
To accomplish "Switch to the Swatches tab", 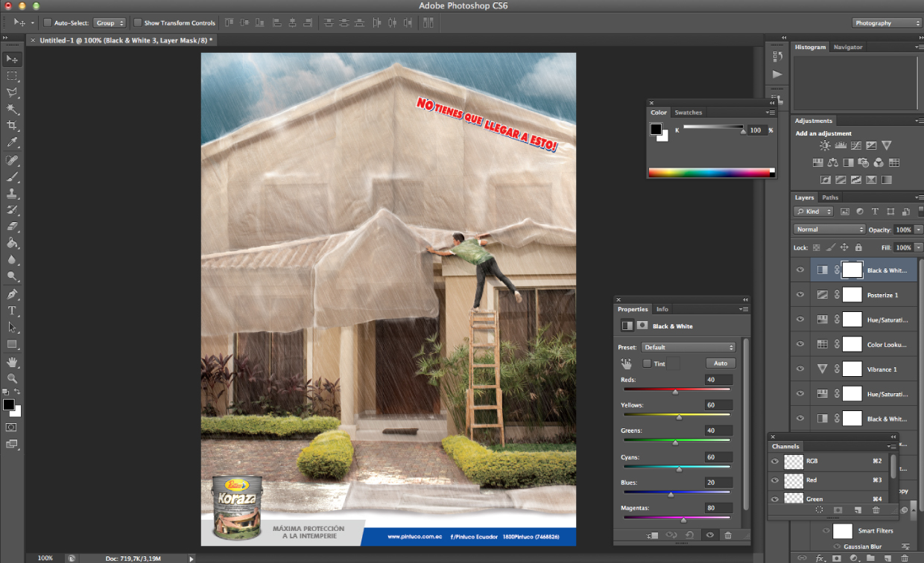I will (x=688, y=112).
